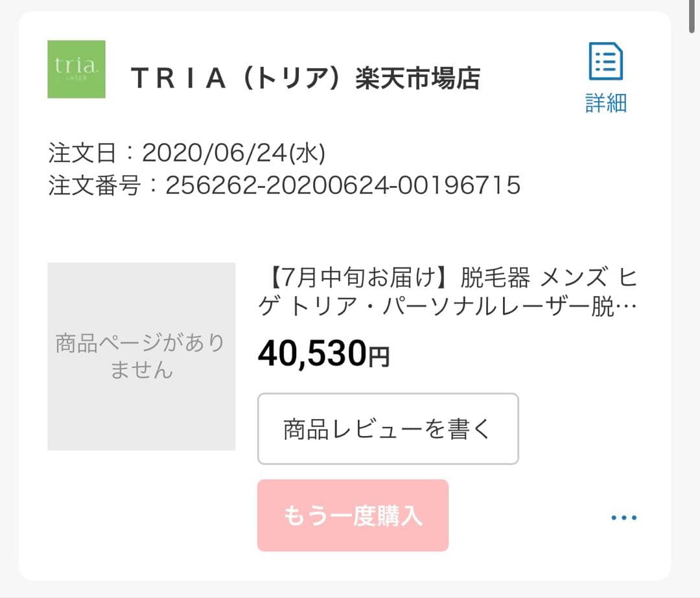Tap the pink repurchase area labeled もう一度購入
The width and height of the screenshot is (700, 598).
pos(353,515)
